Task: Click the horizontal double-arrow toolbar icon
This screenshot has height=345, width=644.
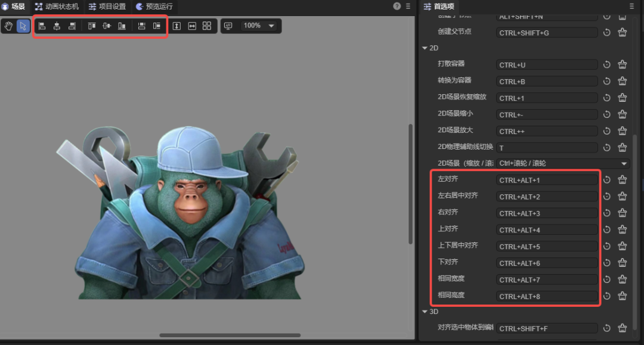Action: 192,26
